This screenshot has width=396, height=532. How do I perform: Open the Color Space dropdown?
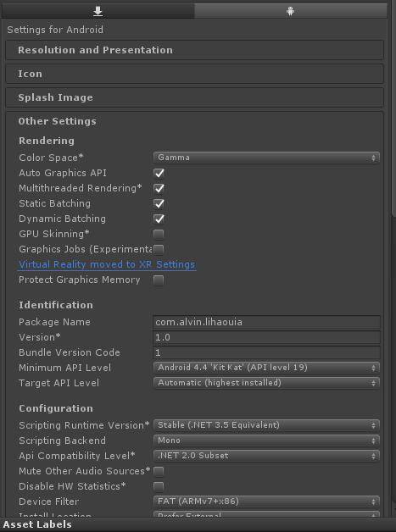[266, 158]
